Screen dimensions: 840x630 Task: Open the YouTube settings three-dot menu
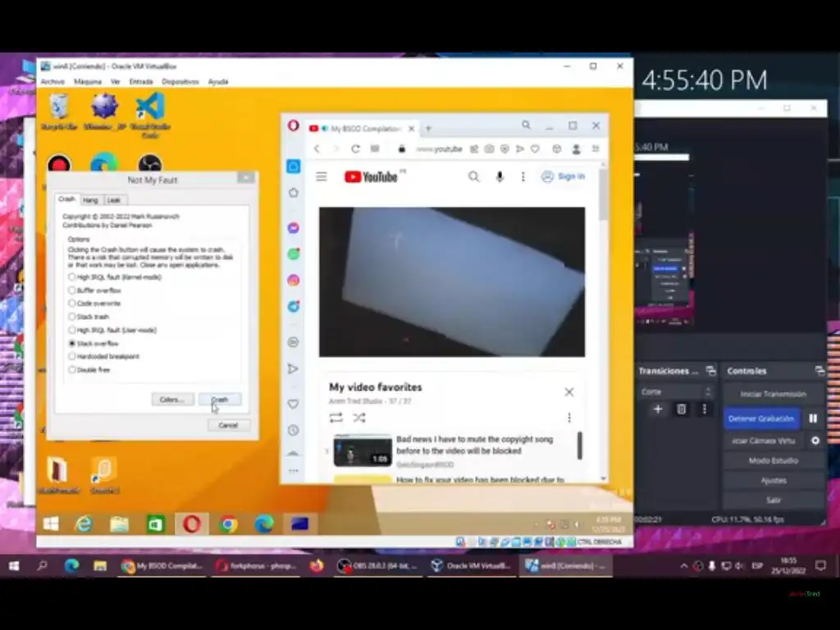[x=523, y=176]
